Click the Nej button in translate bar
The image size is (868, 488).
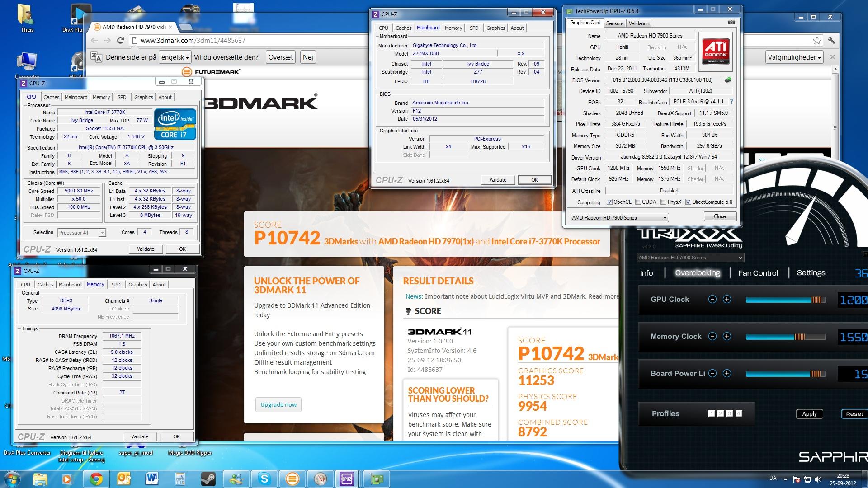(x=308, y=57)
